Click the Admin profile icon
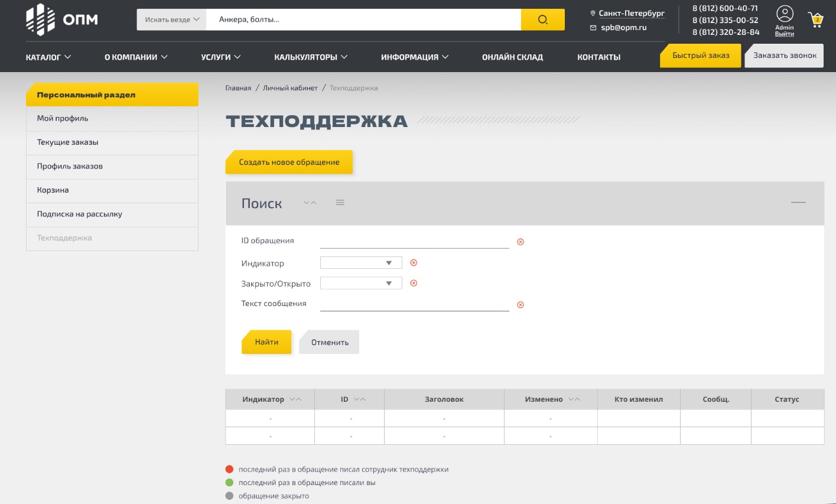 click(785, 13)
